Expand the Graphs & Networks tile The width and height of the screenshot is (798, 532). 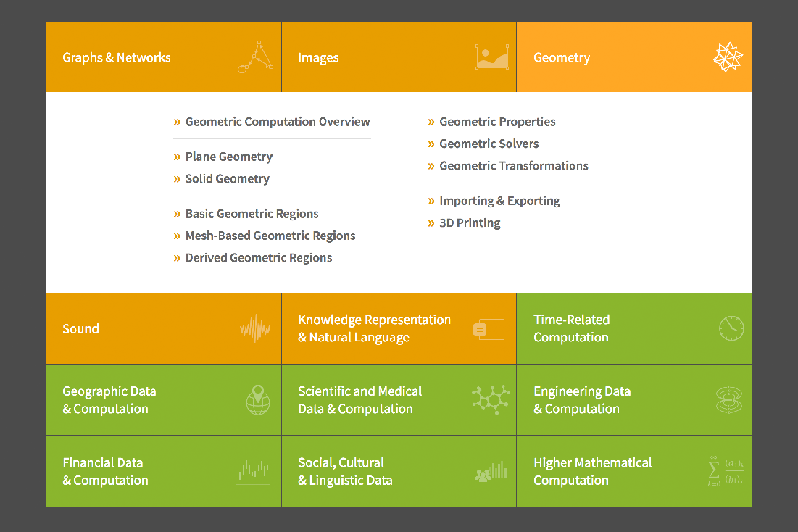point(163,57)
